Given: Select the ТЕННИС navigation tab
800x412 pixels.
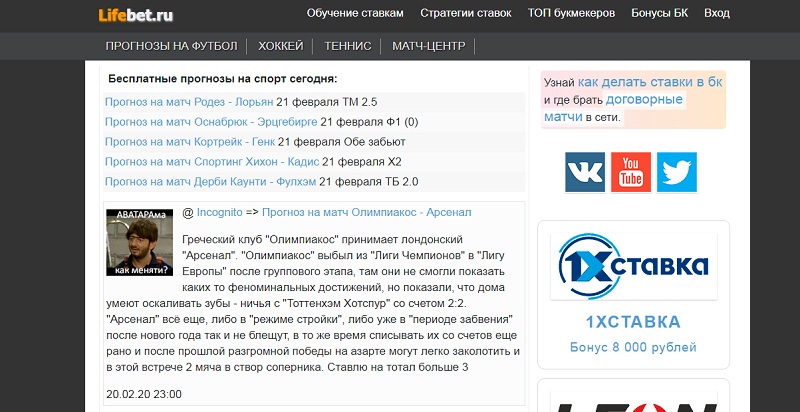Looking at the screenshot, I should [347, 46].
